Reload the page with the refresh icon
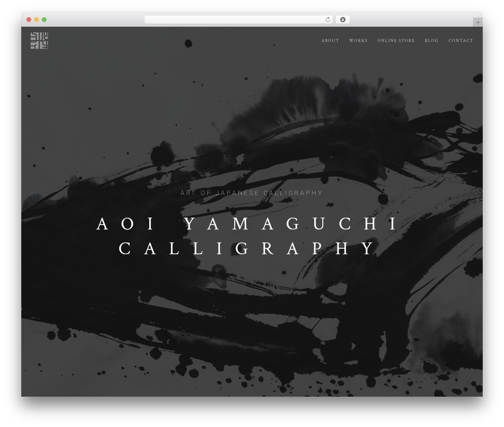 coord(328,20)
